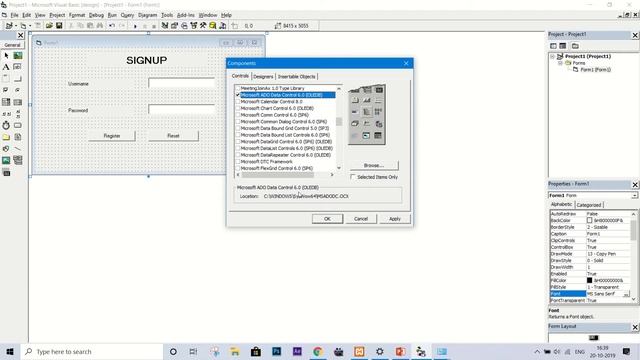Select the Label tool in toolbox
Viewport: 640px width, 360px height.
click(x=6, y=67)
